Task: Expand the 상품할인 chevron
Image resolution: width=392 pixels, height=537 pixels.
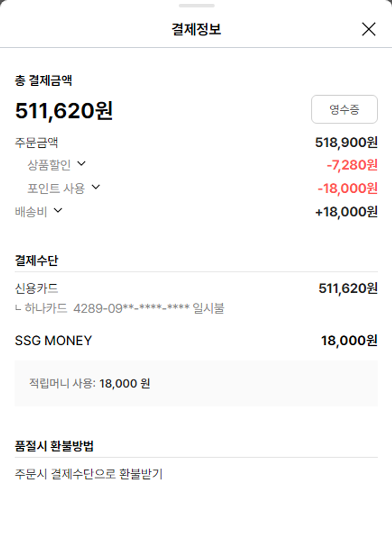Action: [x=81, y=164]
